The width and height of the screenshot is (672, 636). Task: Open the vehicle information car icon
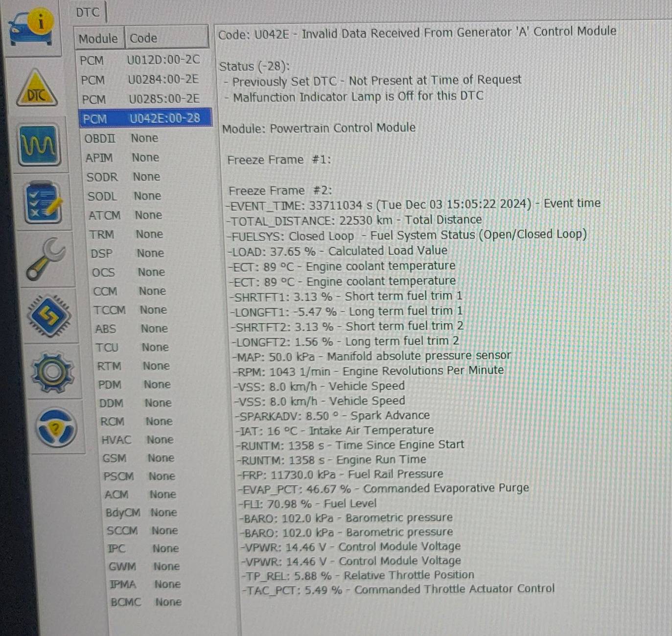pyautogui.click(x=32, y=28)
